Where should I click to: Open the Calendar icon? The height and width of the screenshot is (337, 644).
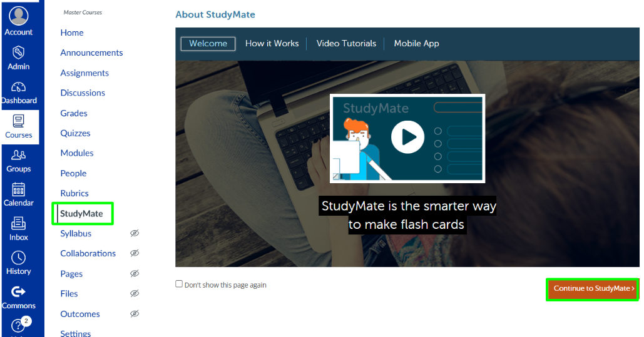[x=19, y=189]
